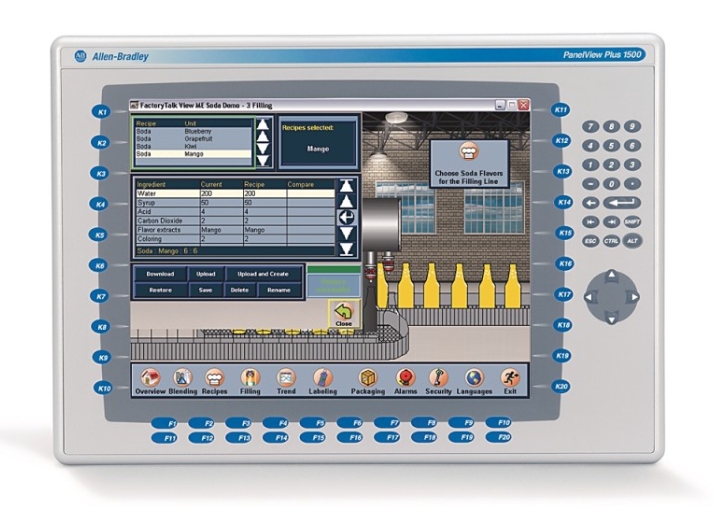Click the Exit running man icon

pos(510,377)
